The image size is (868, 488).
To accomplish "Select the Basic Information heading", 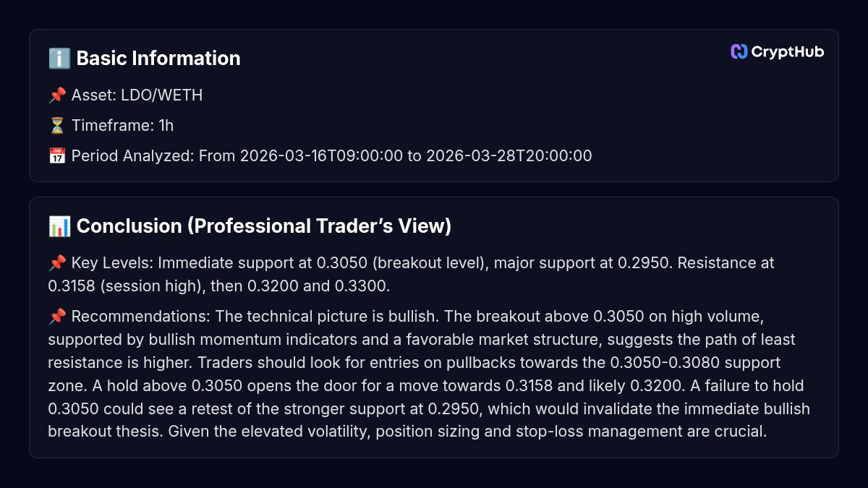I will pyautogui.click(x=158, y=59).
